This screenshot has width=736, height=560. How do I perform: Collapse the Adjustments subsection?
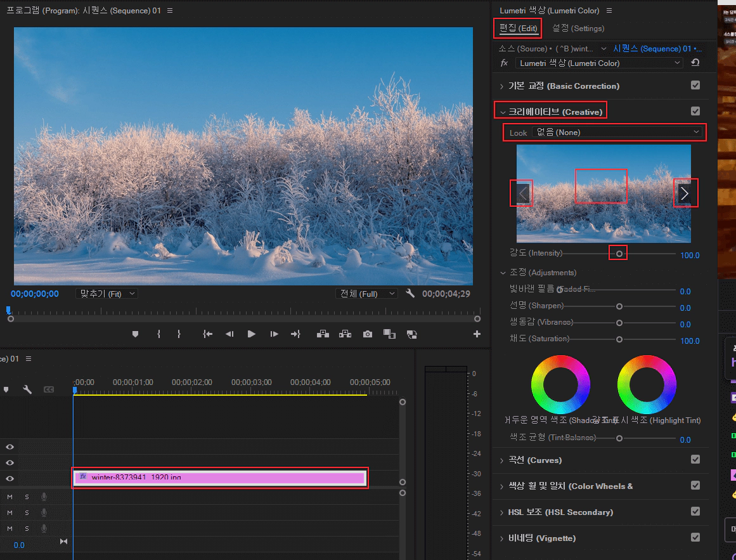click(x=503, y=273)
